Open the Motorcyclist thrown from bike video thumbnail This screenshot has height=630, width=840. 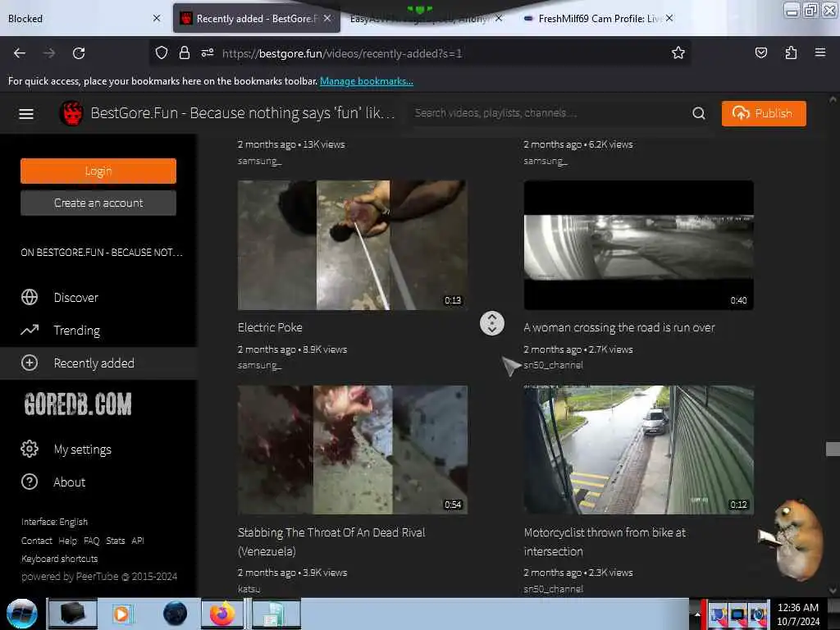pyautogui.click(x=638, y=450)
